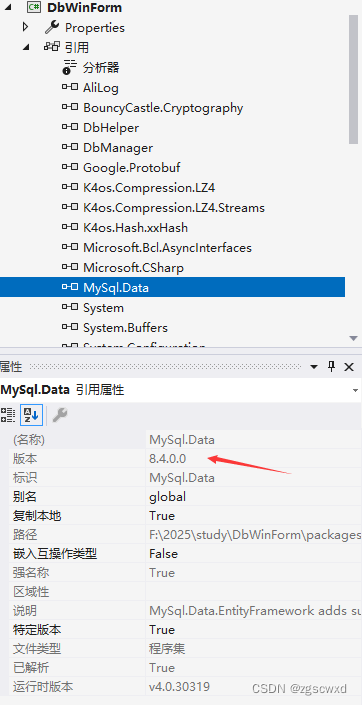The height and width of the screenshot is (705, 362).
Task: Click the DbManager reference icon
Action: [70, 147]
